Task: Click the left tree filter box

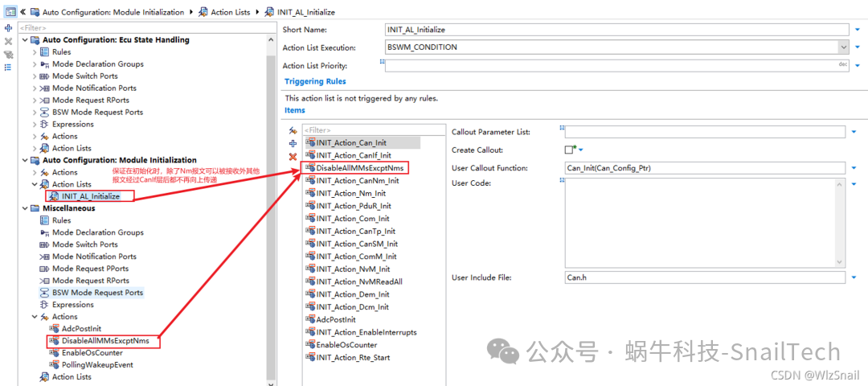Action: pos(147,27)
